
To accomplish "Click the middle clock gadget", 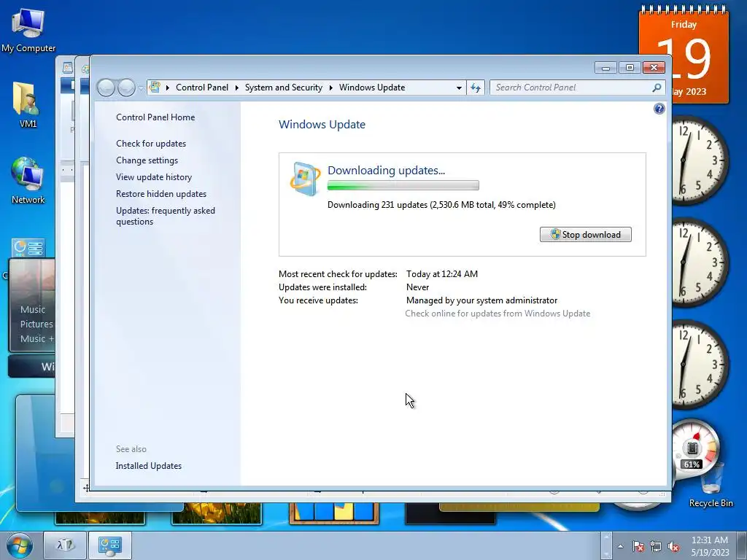I will 700,262.
